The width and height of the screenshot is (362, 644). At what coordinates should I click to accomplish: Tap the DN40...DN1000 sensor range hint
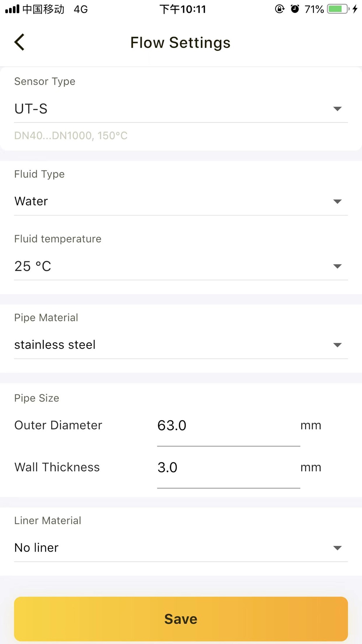[71, 136]
